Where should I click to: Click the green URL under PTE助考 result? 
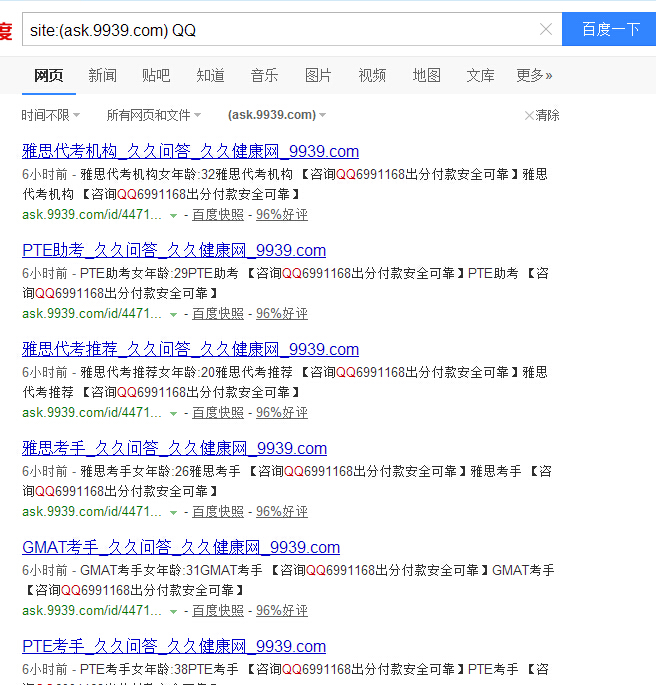(x=92, y=314)
